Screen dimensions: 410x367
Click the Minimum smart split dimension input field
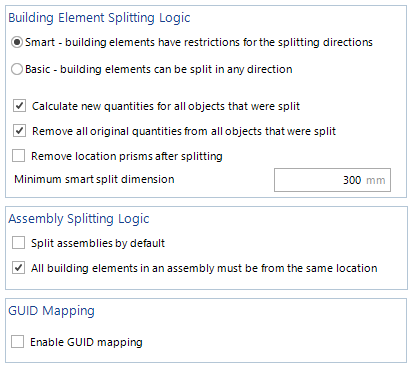click(332, 180)
